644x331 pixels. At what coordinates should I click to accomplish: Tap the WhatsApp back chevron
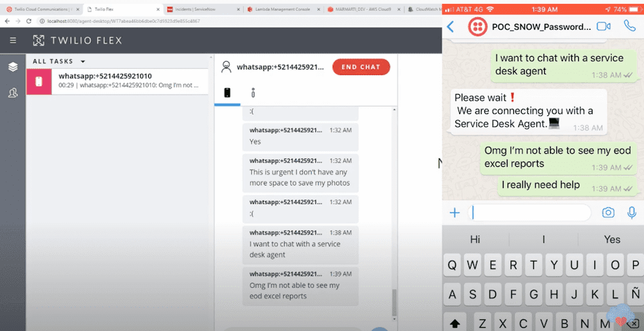click(x=450, y=26)
